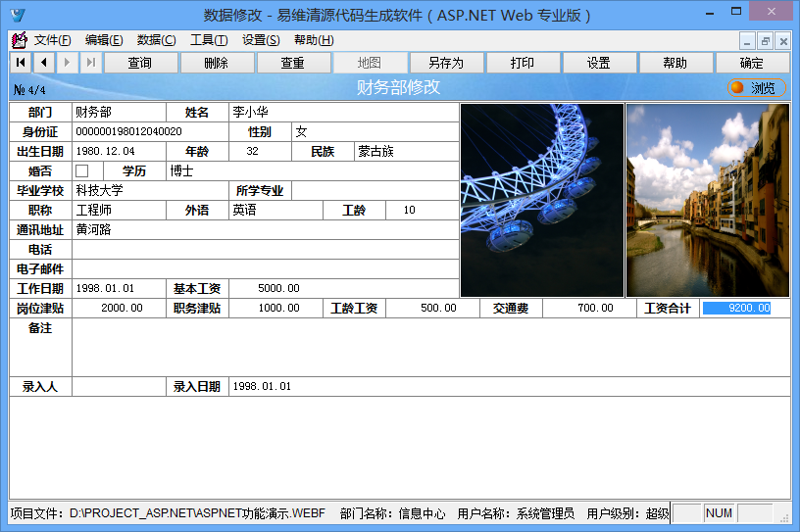Image resolution: width=800 pixels, height=532 pixels.
Task: Select the Ferris wheel photo
Action: pyautogui.click(x=541, y=200)
